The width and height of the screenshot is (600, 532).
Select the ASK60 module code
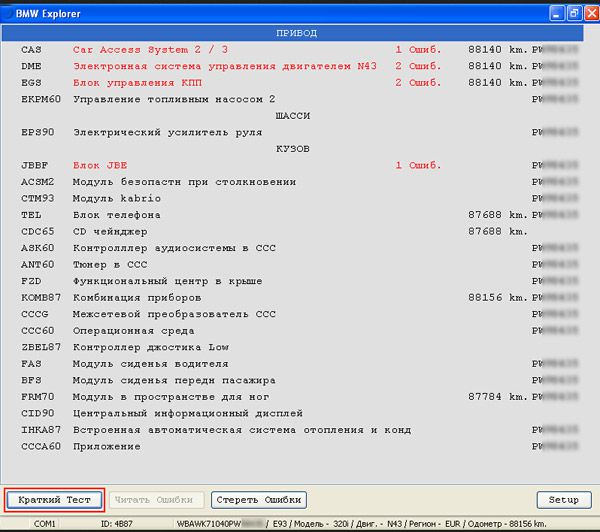[38, 248]
